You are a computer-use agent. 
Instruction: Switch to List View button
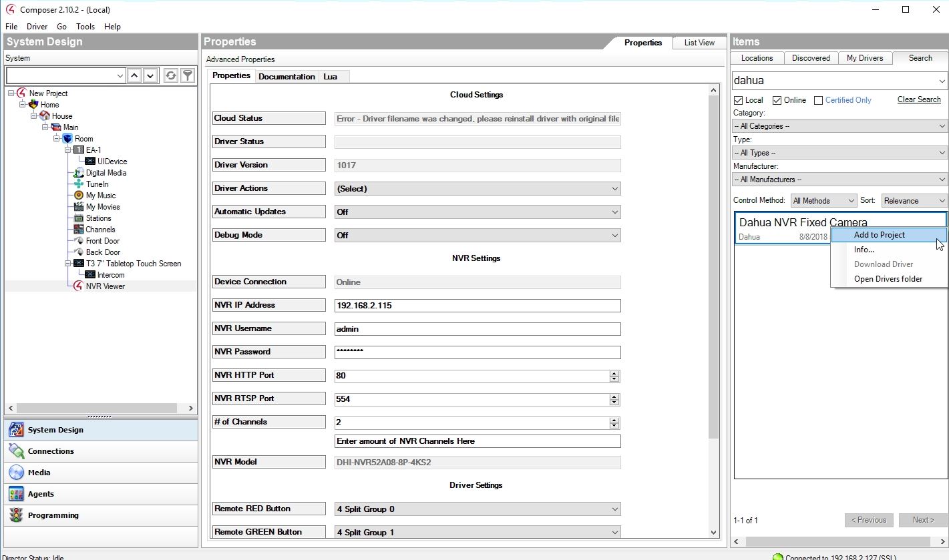(699, 43)
